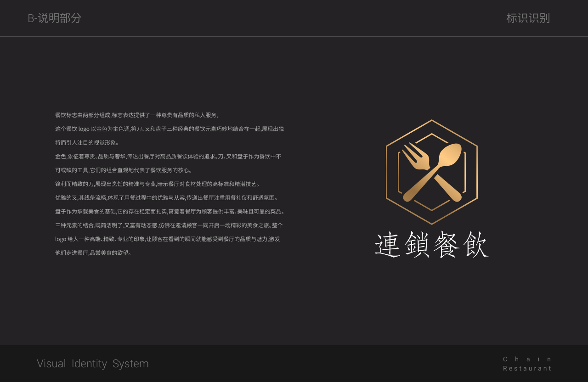Click the line starting '他们走进餐厅'
Screen dimensions: 588x382
94,253
